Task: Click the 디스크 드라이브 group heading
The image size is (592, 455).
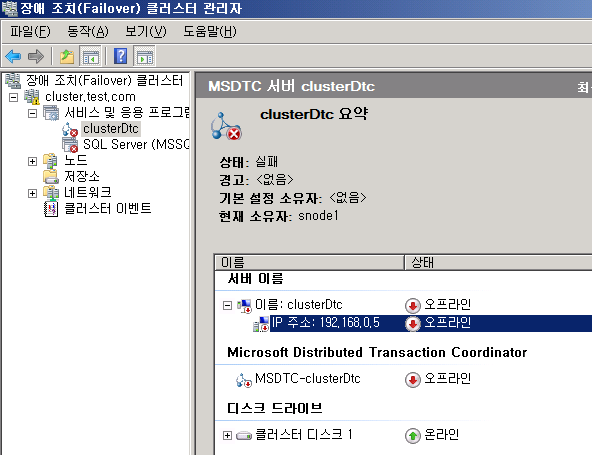Action: click(x=274, y=408)
